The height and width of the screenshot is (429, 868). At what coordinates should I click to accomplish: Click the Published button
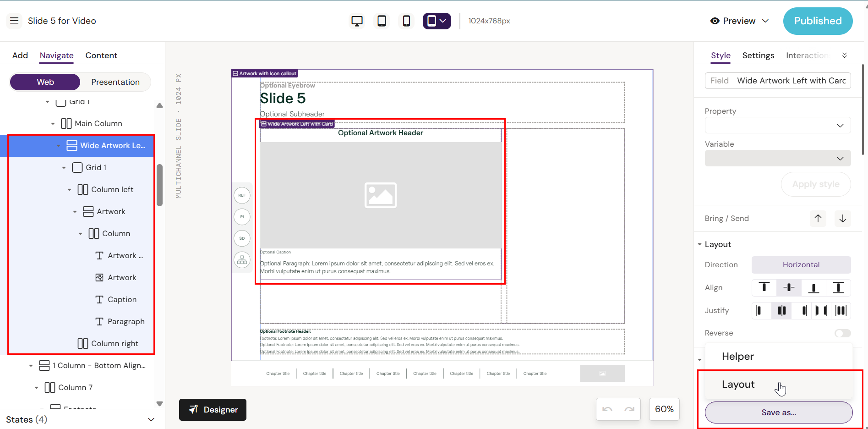coord(818,21)
